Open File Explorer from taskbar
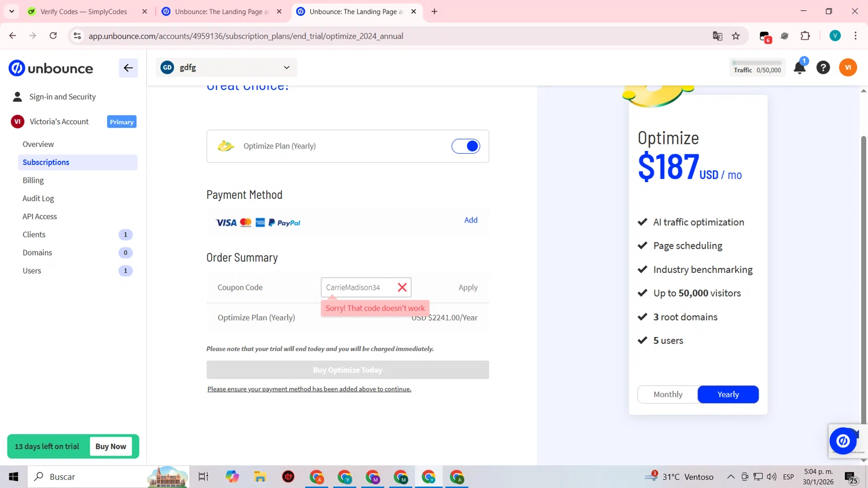The image size is (868, 488). click(x=260, y=477)
